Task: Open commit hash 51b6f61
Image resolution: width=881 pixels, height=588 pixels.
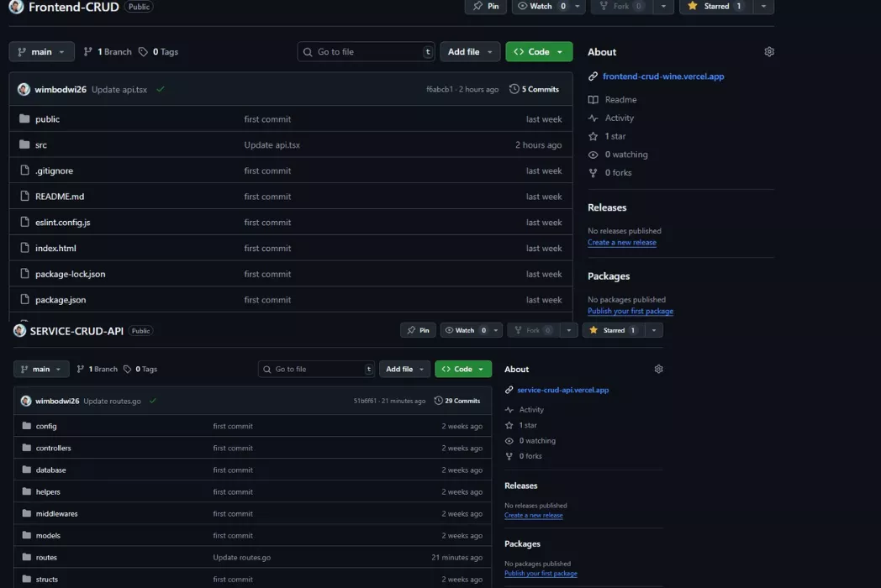Action: 365,401
